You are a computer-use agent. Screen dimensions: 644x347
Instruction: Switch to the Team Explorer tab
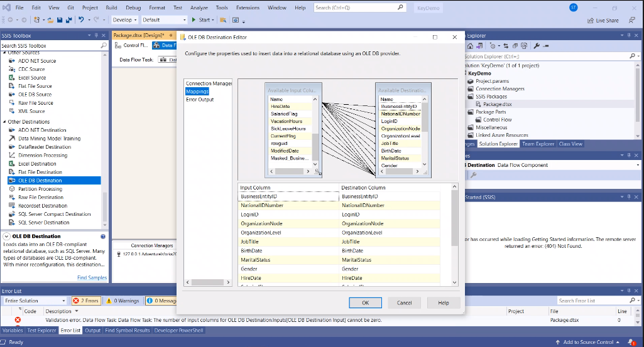[x=538, y=144]
